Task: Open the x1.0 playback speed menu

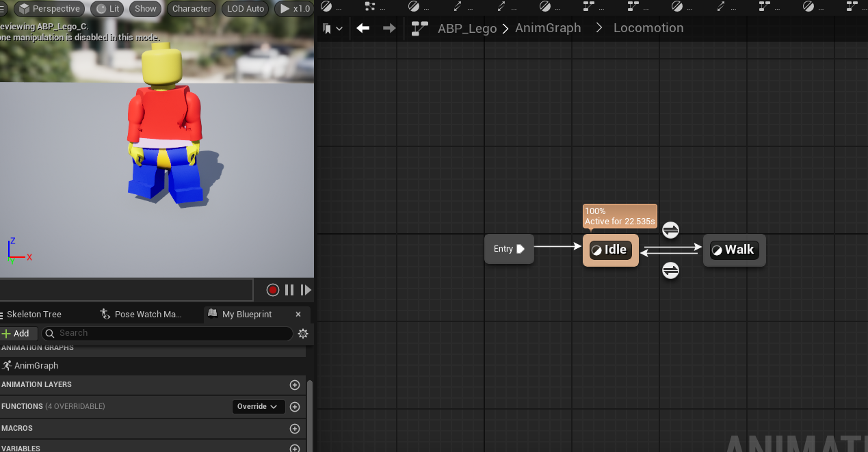Action: pos(295,9)
